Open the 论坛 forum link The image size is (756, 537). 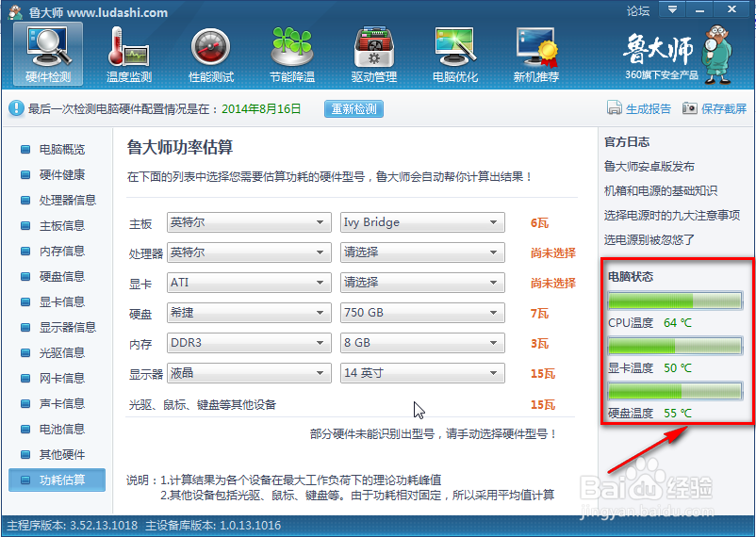638,10
